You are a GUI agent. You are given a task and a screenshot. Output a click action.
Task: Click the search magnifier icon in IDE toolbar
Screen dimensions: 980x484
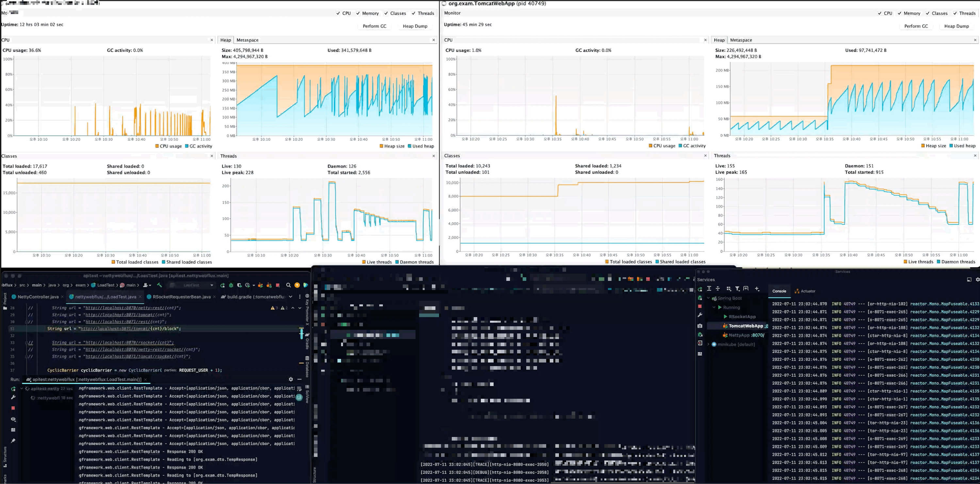[x=288, y=285]
